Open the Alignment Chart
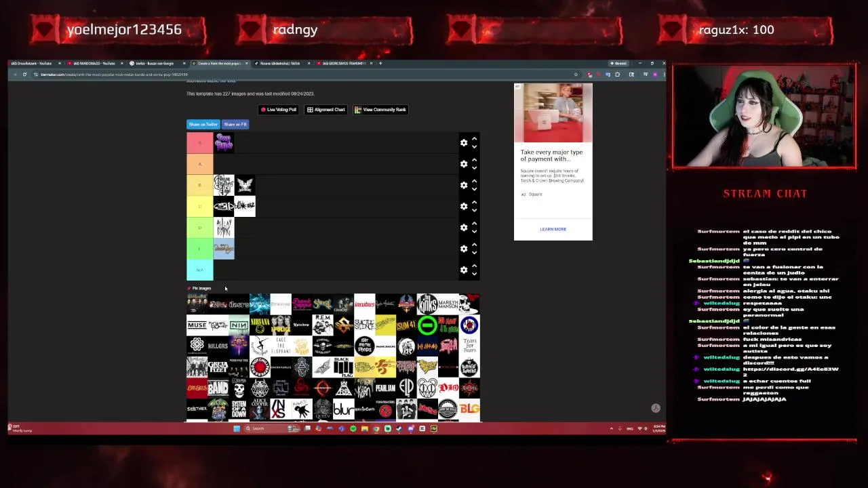 (326, 110)
